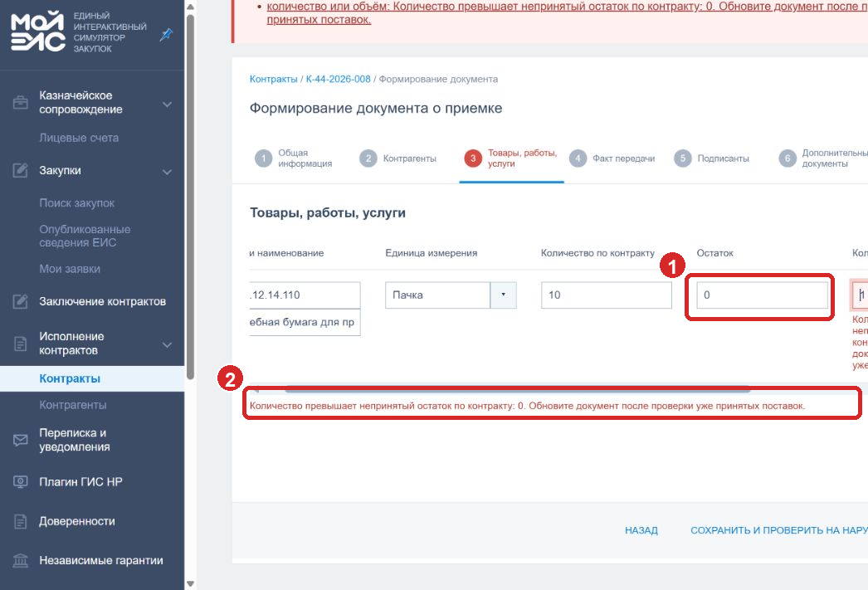Click the code field .12.14.110
Screen dimensions: 868x590
point(305,295)
